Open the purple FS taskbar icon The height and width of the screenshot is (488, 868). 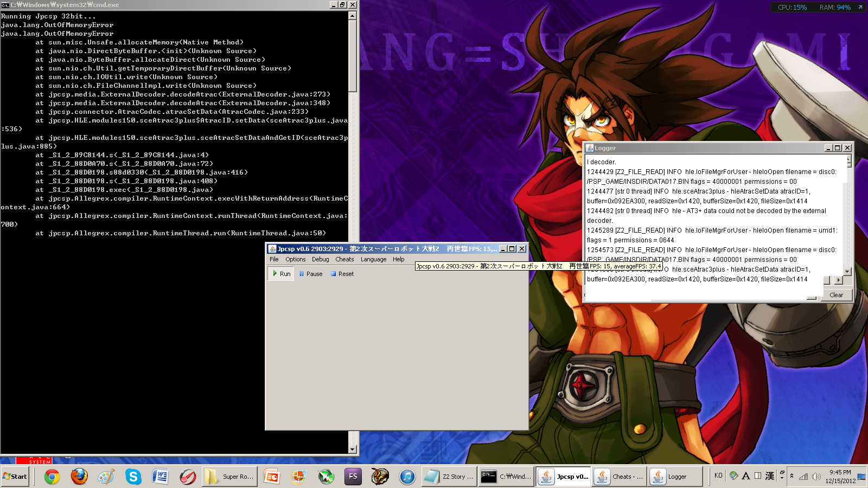click(353, 477)
